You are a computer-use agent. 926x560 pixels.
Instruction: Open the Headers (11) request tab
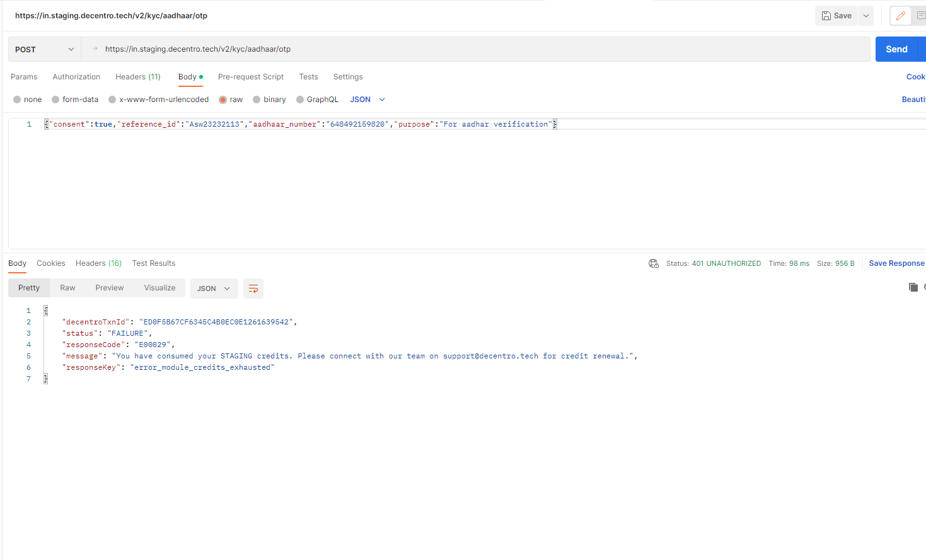[138, 77]
